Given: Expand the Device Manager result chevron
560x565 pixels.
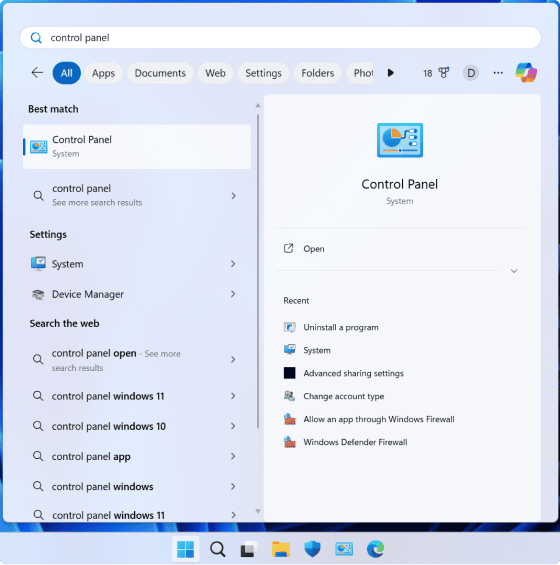Looking at the screenshot, I should click(x=233, y=294).
